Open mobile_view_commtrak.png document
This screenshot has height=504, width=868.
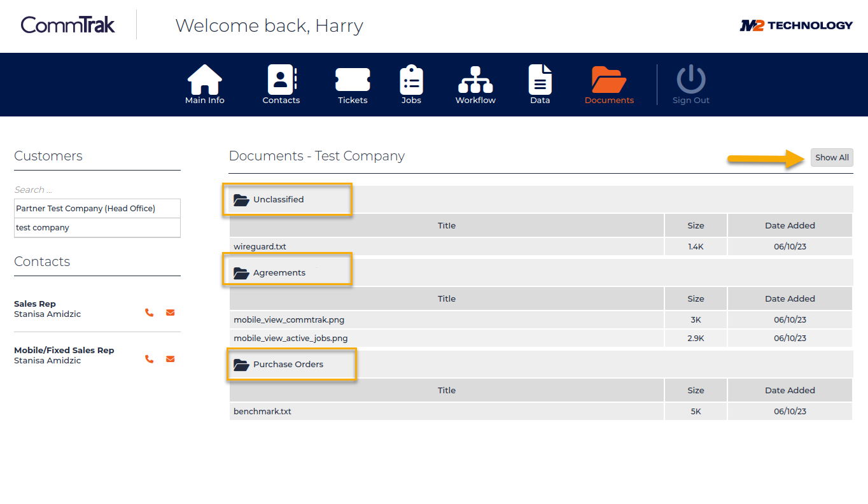tap(289, 319)
